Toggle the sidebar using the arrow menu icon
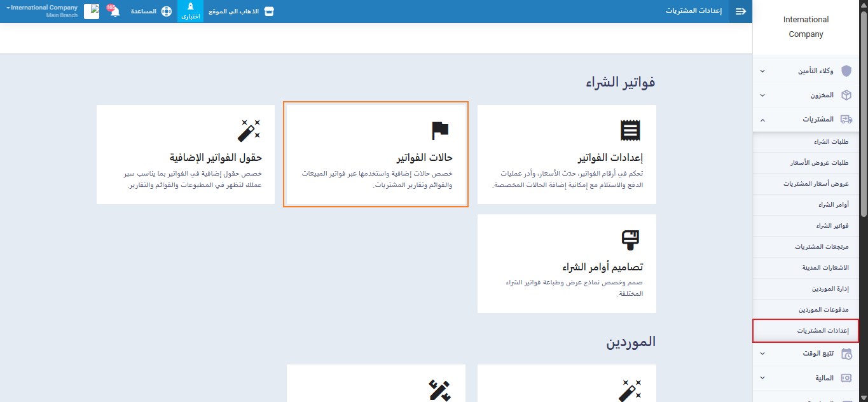 pyautogui.click(x=740, y=11)
